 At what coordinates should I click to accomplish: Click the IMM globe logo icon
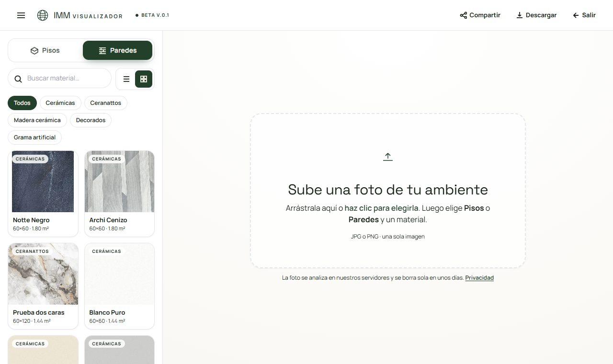coord(43,15)
